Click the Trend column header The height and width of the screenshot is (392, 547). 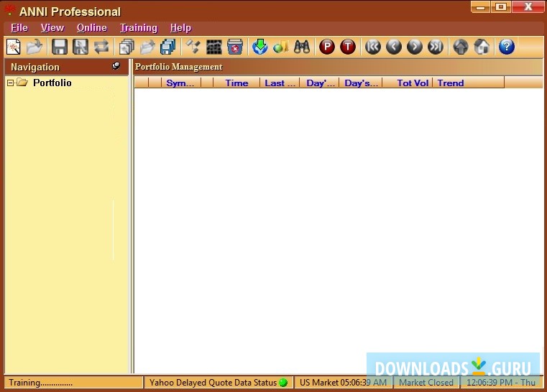469,83
